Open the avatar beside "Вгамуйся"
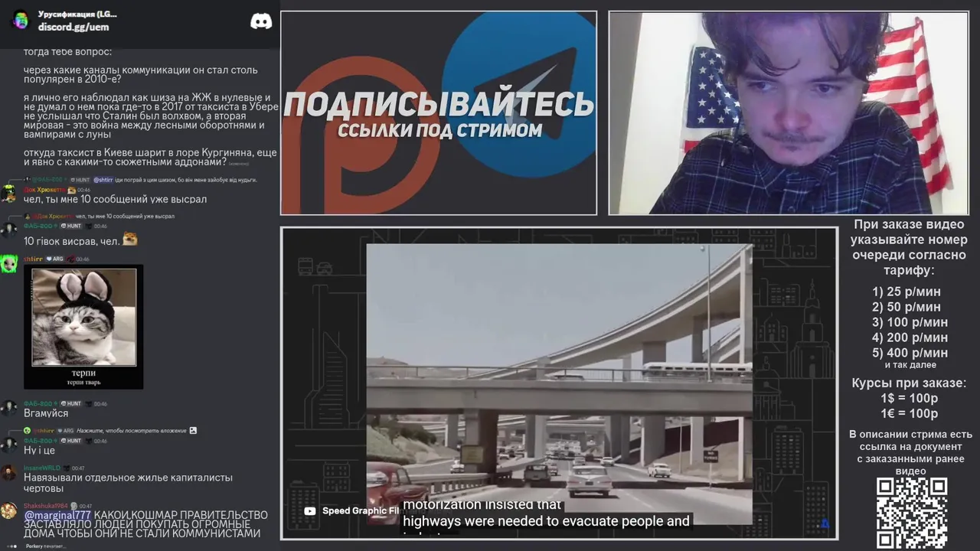The image size is (980, 551). click(8, 408)
